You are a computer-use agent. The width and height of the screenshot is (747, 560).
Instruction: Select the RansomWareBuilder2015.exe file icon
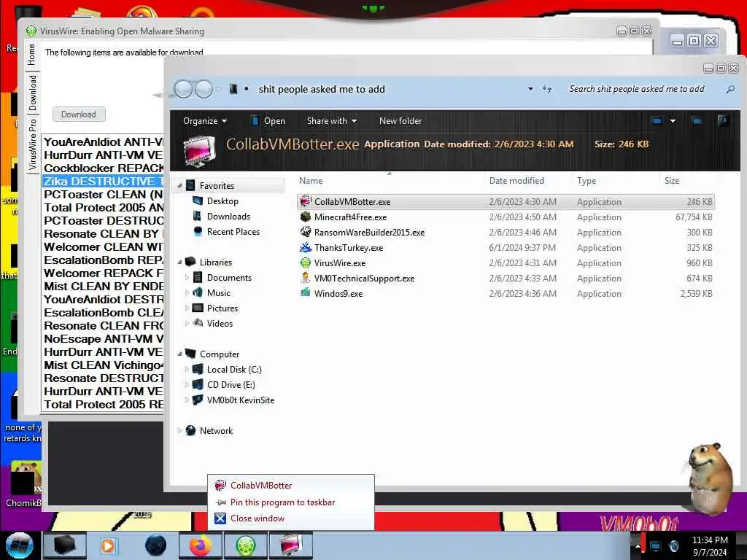tap(306, 232)
